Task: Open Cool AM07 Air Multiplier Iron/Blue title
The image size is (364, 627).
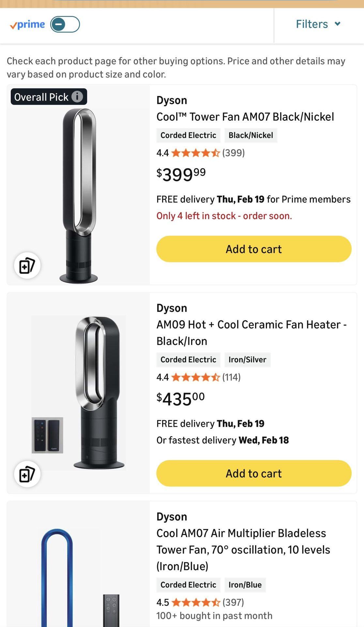Action: point(243,549)
